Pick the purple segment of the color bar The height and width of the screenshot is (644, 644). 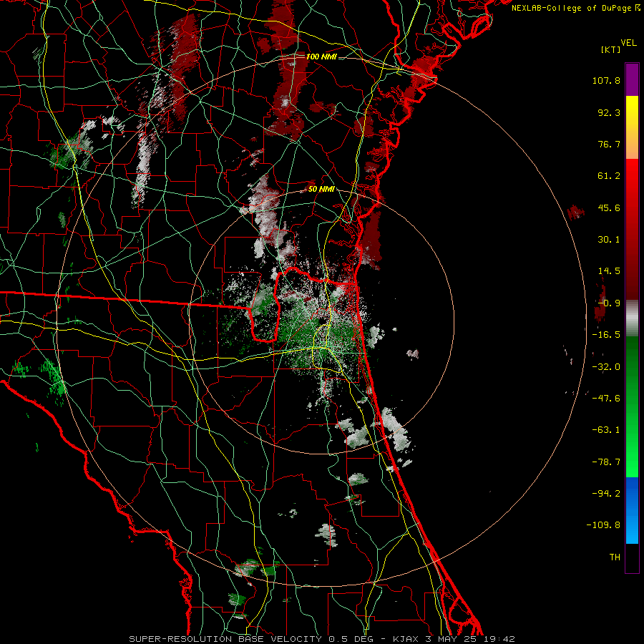632,79
